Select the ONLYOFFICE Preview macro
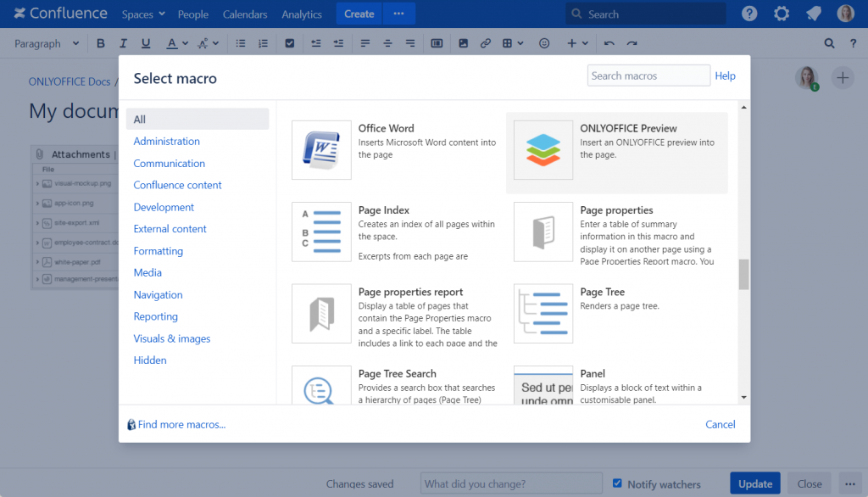The height and width of the screenshot is (497, 868). click(x=617, y=150)
